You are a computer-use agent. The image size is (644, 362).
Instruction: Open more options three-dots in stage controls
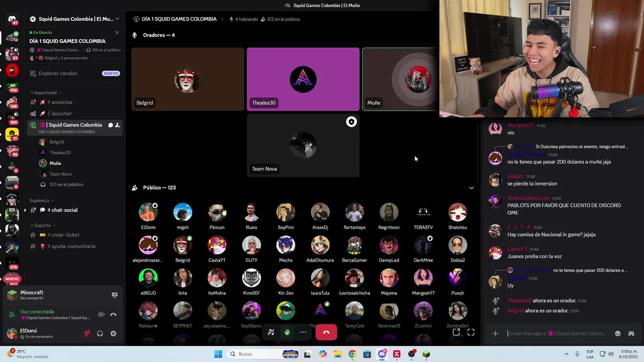[x=303, y=332]
